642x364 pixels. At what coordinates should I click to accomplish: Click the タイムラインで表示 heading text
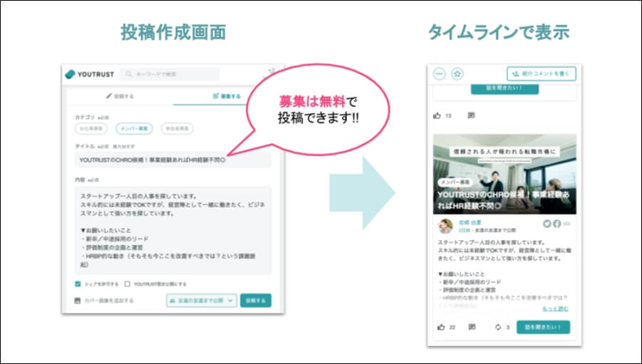[x=499, y=32]
